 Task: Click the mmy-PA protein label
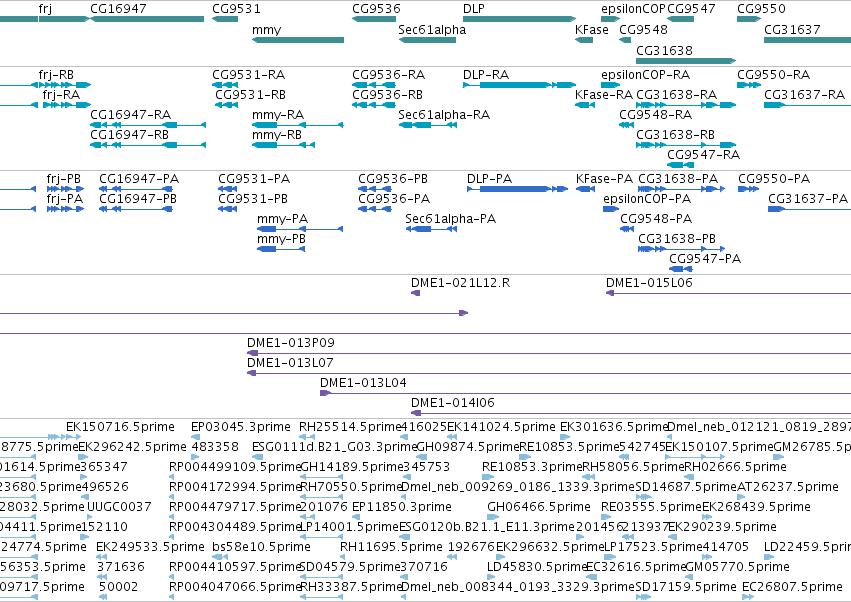click(282, 219)
